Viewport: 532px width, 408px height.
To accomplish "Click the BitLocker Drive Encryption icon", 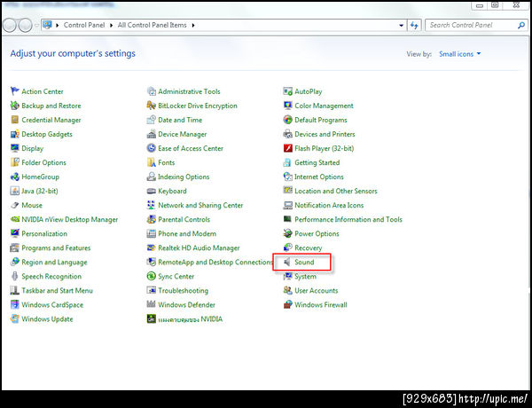I will click(x=151, y=106).
